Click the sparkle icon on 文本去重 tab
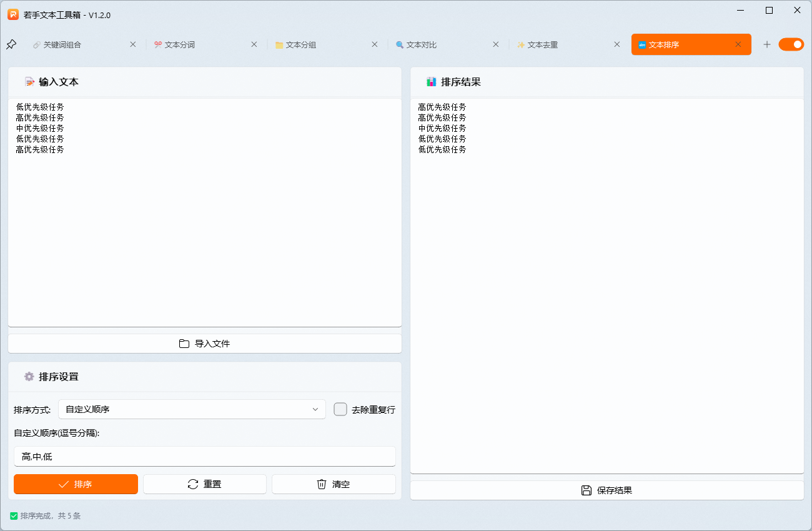This screenshot has height=531, width=812. point(520,44)
